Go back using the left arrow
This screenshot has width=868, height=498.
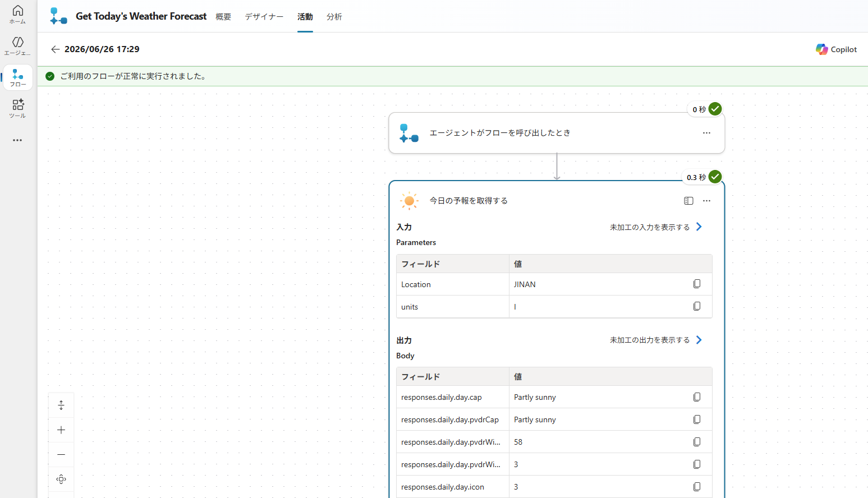(55, 49)
